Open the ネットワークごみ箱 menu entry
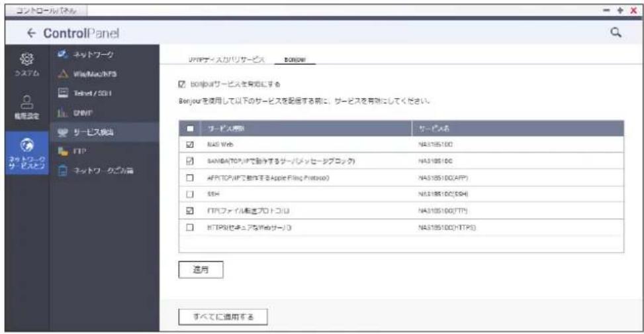This screenshot has width=644, height=334. pyautogui.click(x=105, y=171)
